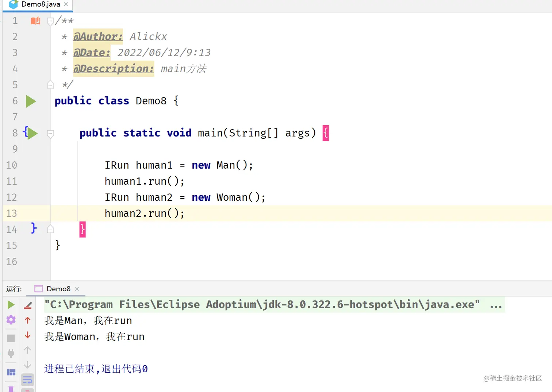Place cursor on human2.run(); line

tap(145, 214)
